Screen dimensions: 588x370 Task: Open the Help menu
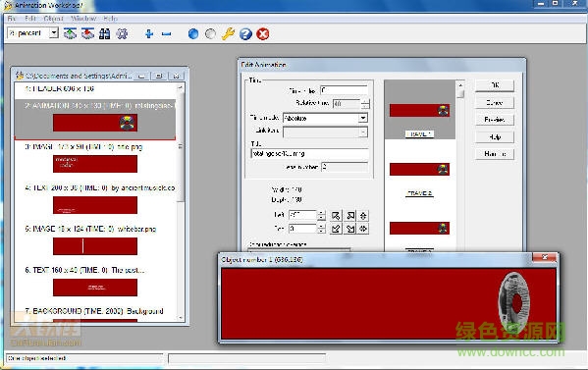(x=111, y=18)
